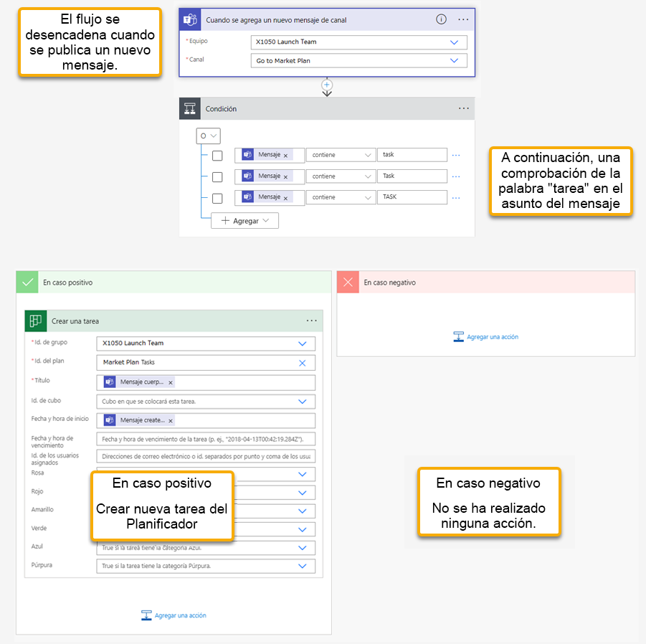
Task: Click the Agregar condition button
Action: point(244,220)
